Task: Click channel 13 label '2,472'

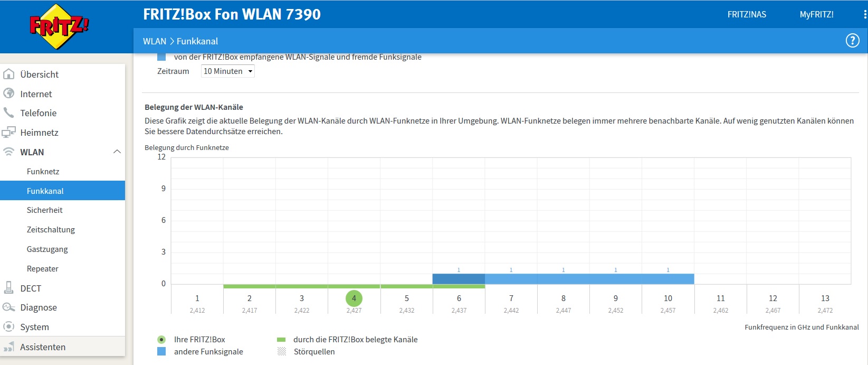Action: (825, 311)
